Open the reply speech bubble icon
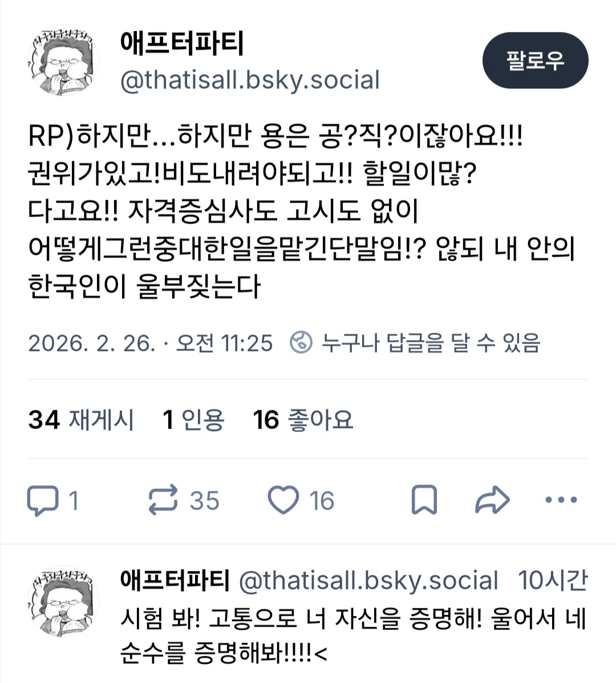This screenshot has width=616, height=683. 43,500
